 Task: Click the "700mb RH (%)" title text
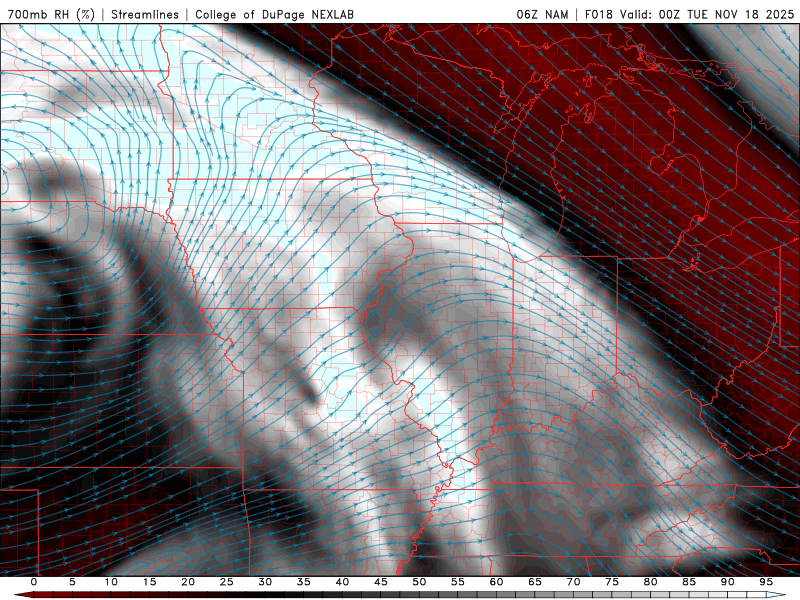[51, 14]
